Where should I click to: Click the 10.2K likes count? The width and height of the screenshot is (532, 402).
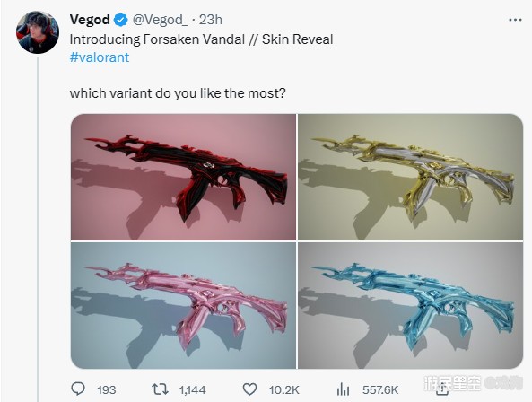pyautogui.click(x=284, y=389)
